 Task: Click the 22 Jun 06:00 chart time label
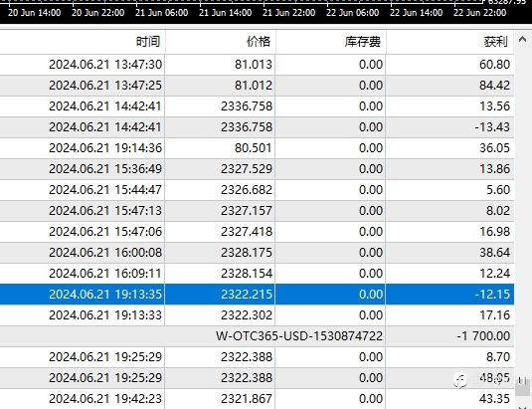tap(353, 13)
